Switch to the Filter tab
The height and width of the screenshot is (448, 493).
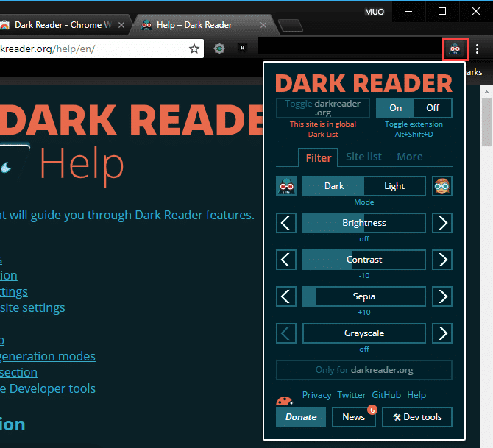pos(319,157)
